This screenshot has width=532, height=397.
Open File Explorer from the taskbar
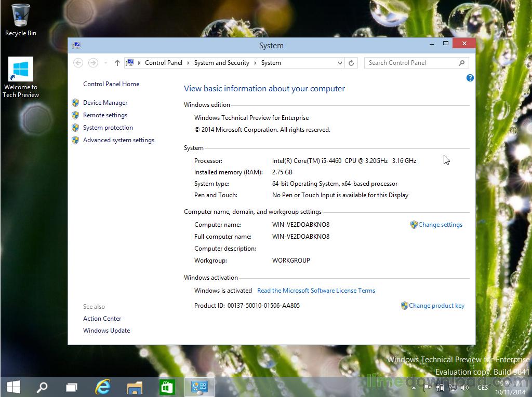(x=135, y=387)
